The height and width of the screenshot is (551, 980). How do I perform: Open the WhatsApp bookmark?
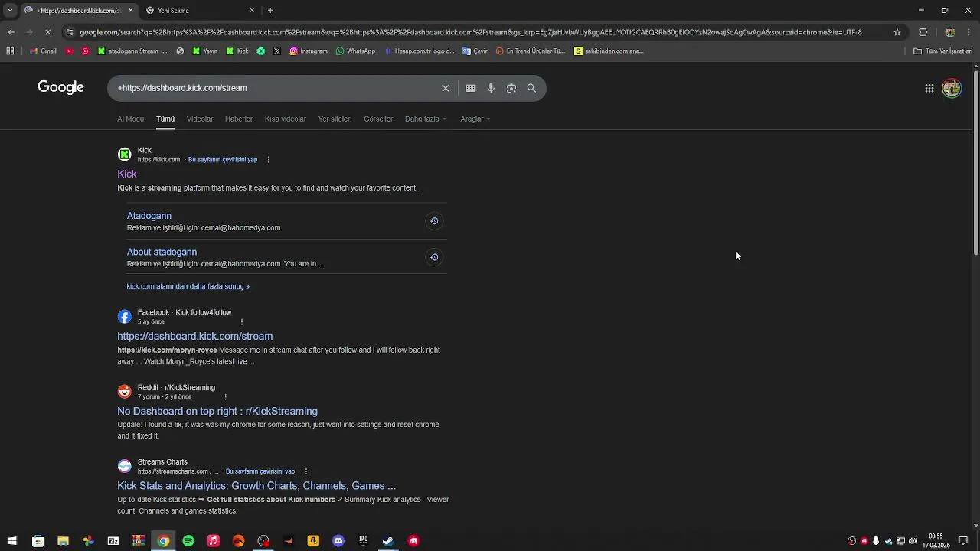click(x=354, y=51)
